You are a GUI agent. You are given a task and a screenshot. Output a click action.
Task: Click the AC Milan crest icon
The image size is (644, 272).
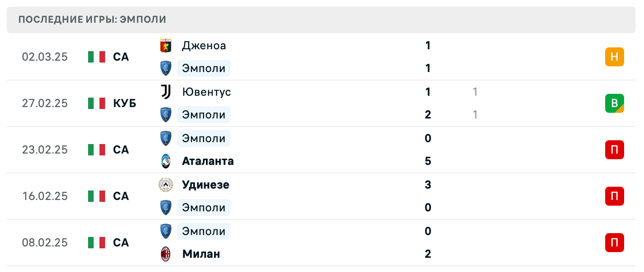pos(165,254)
